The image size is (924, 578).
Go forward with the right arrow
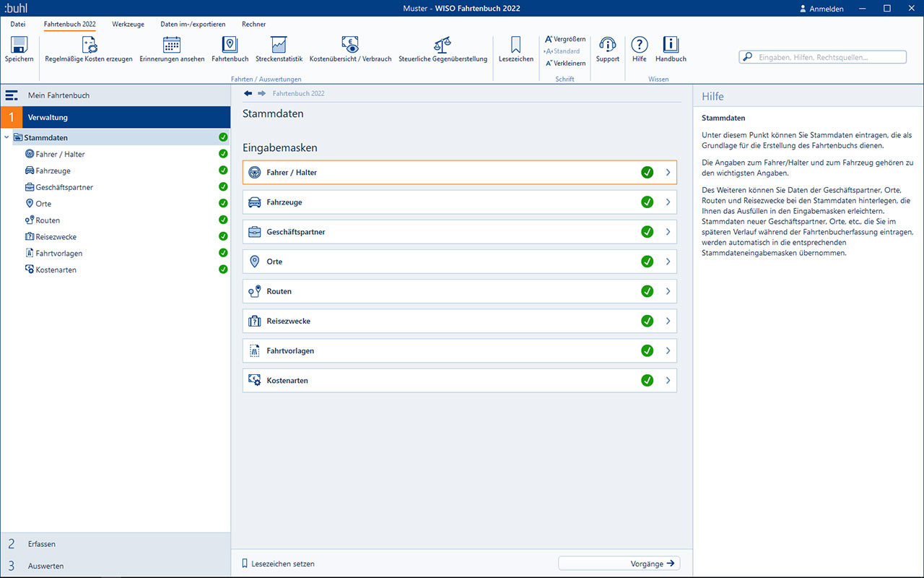[261, 93]
